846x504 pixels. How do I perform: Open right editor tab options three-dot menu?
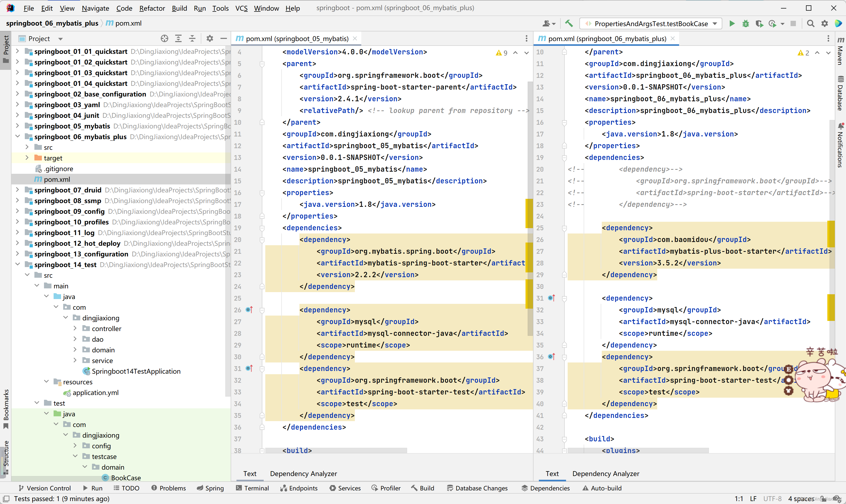(x=828, y=38)
